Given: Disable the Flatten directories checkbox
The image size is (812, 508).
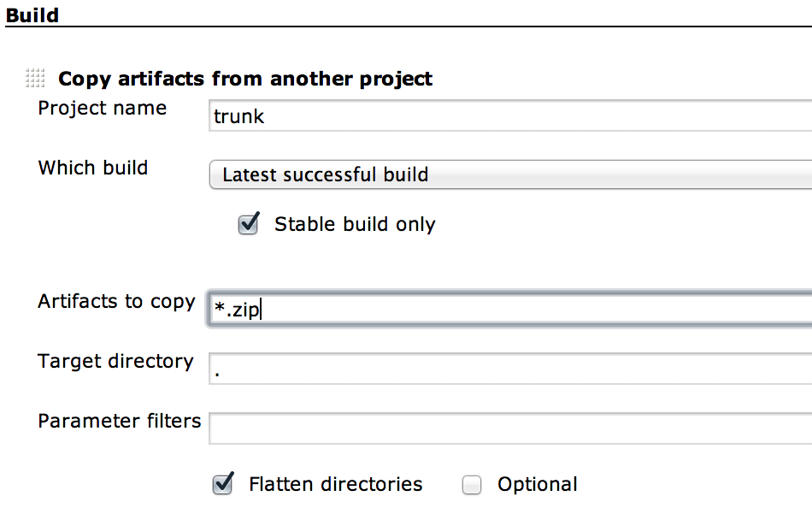Looking at the screenshot, I should 223,485.
